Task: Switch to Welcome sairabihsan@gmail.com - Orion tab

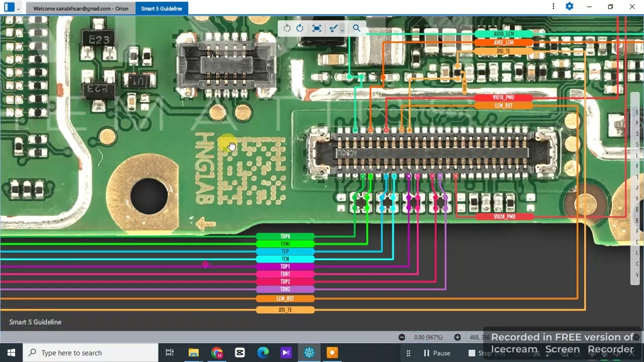Action: pyautogui.click(x=80, y=9)
